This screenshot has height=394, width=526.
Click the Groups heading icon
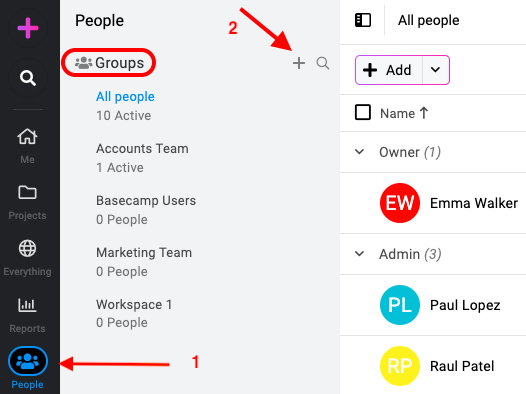coord(84,63)
